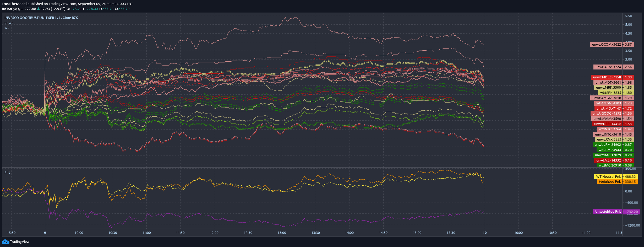Click the 14:30 time axis label
644x247 pixels.
point(383,233)
